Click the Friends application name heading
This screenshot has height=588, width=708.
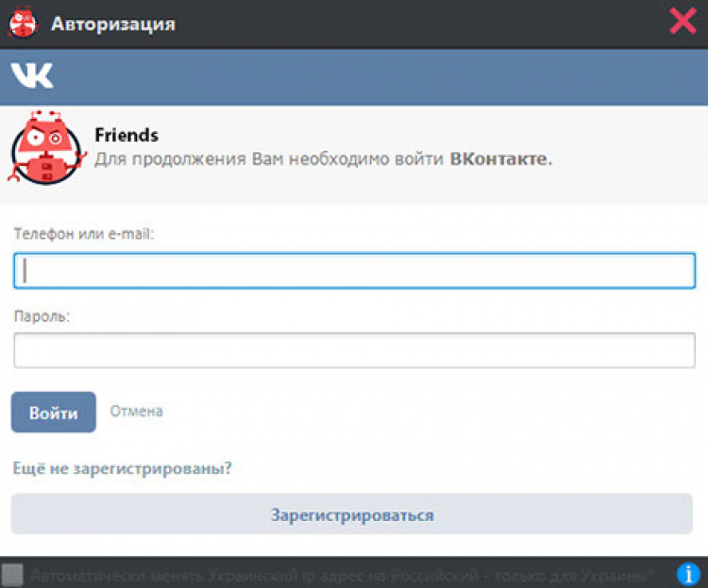point(126,135)
